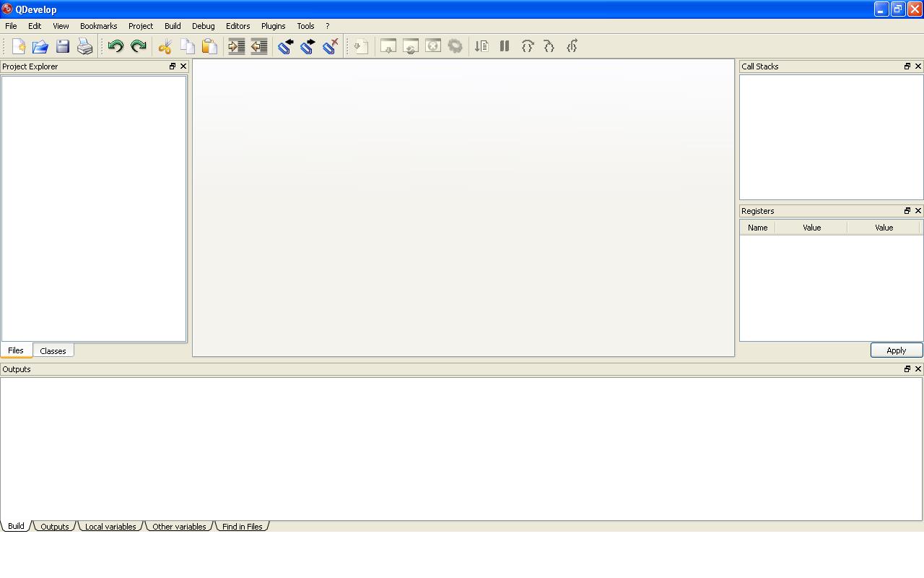
Task: Click the Cut scissors icon
Action: point(165,46)
